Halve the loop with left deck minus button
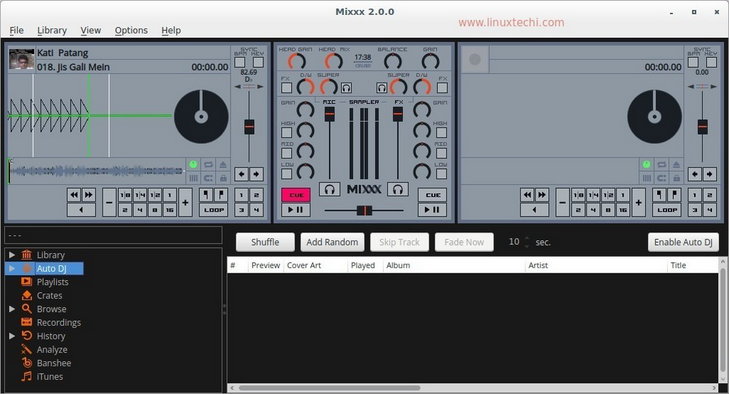Screen dimensions: 729x394 [109, 203]
